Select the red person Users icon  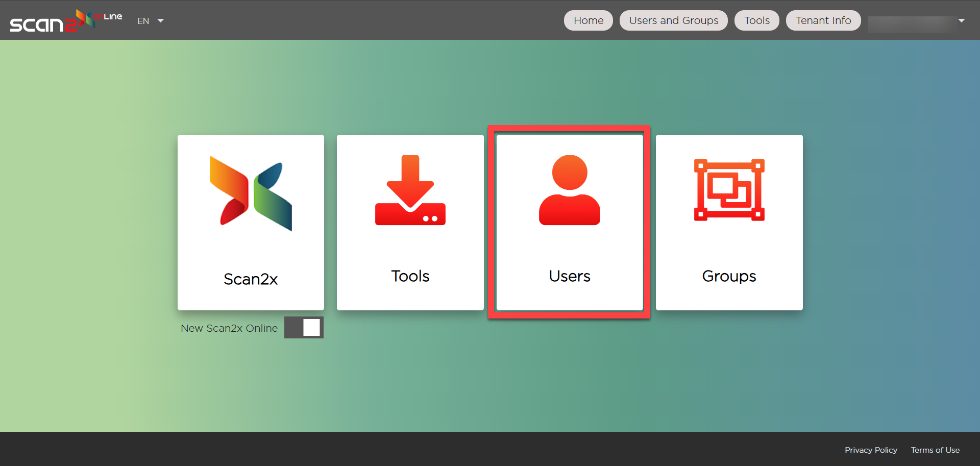coord(570,190)
